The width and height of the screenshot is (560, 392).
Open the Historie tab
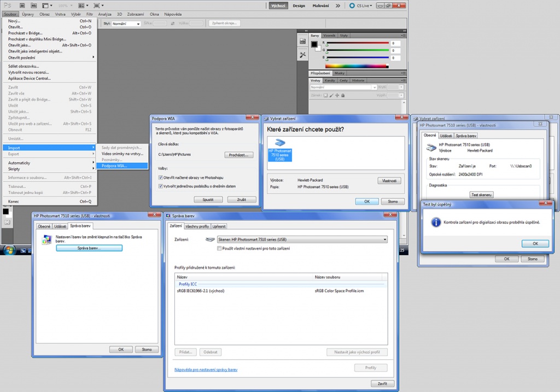(x=358, y=81)
